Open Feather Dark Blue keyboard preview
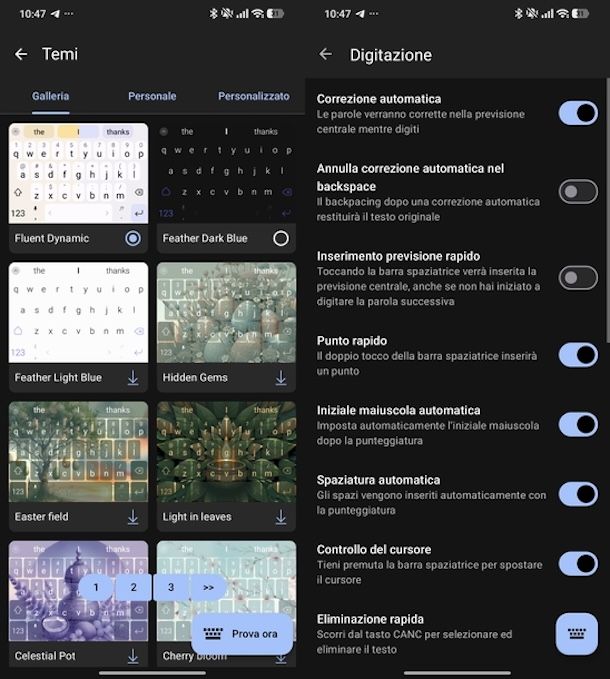610x679 pixels. 226,174
